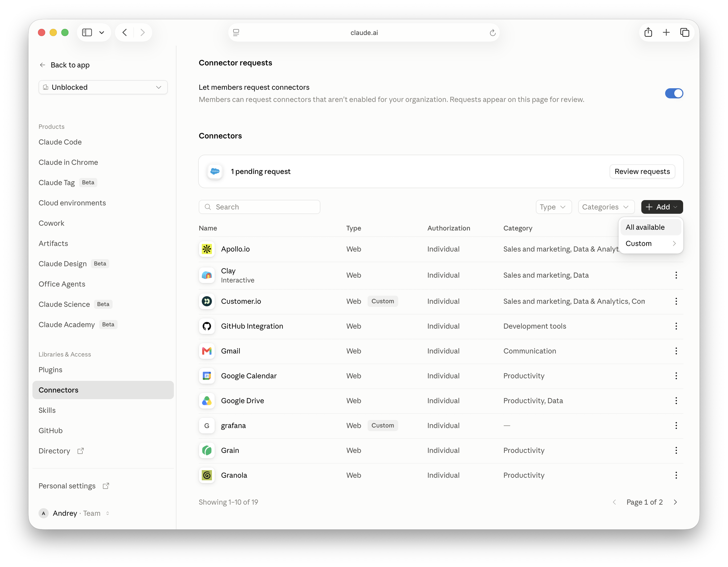Open the more options menu for Gmail
This screenshot has width=728, height=567.
(676, 351)
